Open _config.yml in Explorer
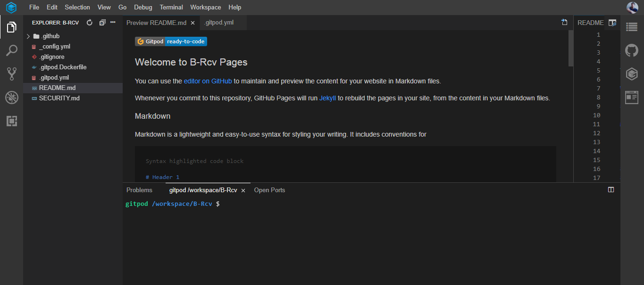The width and height of the screenshot is (644, 285). point(55,47)
